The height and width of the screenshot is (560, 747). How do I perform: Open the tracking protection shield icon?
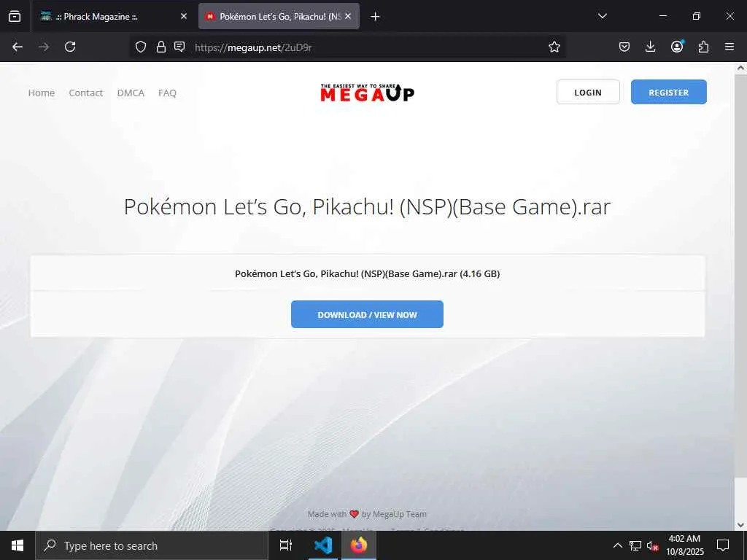pos(141,47)
